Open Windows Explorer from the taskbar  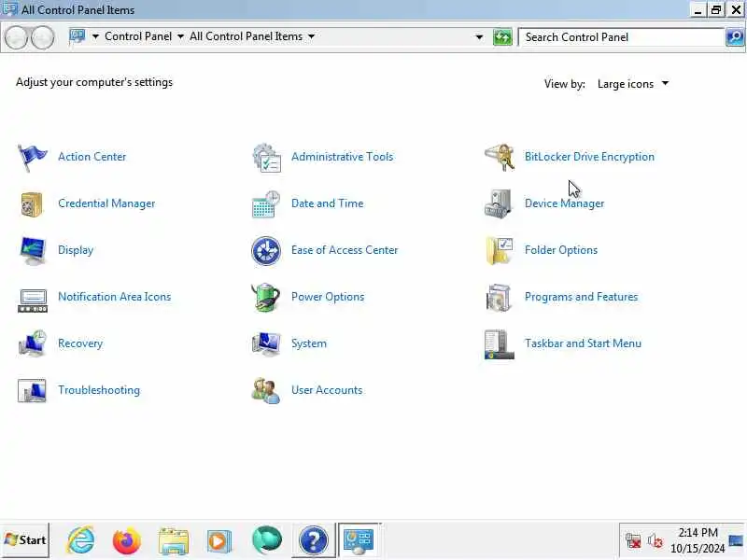click(174, 541)
